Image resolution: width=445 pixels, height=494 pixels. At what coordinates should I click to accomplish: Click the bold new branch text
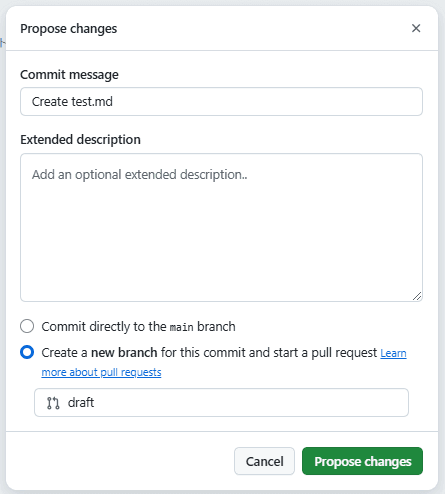(124, 353)
